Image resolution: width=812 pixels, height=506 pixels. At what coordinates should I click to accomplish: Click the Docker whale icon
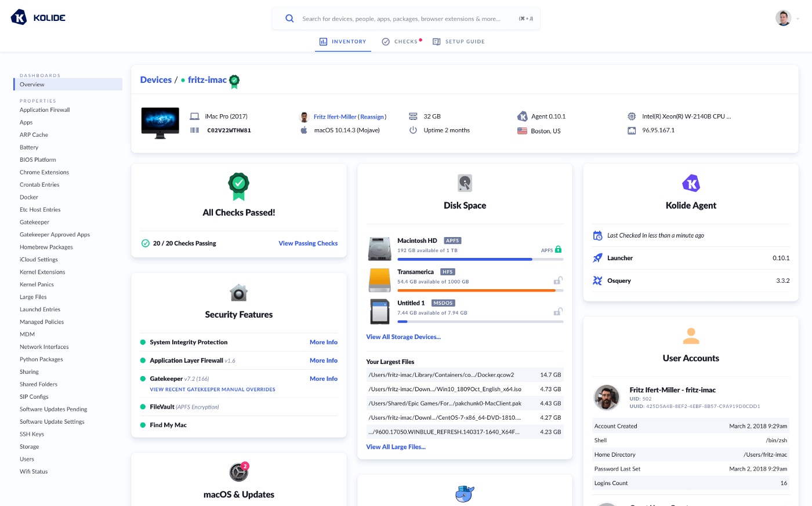(465, 493)
